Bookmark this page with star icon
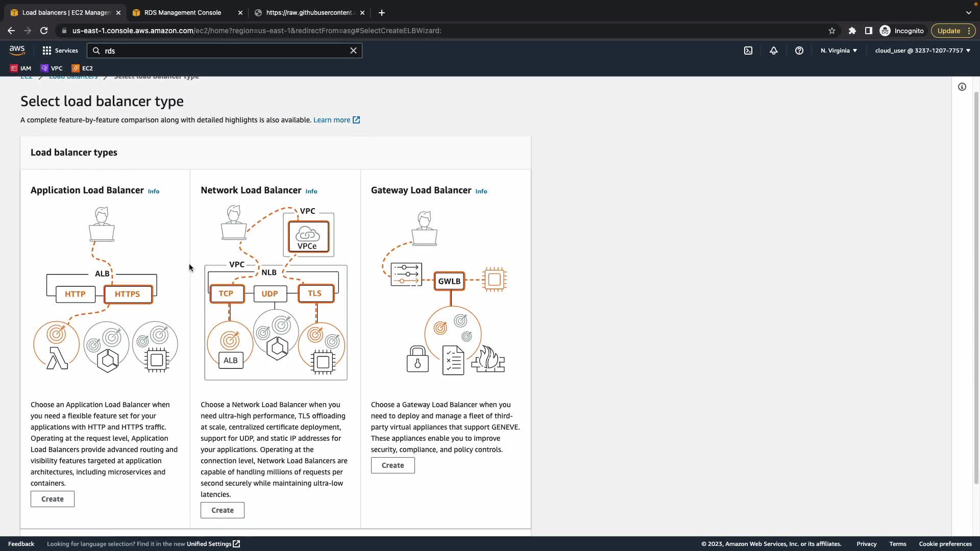 (x=832, y=31)
